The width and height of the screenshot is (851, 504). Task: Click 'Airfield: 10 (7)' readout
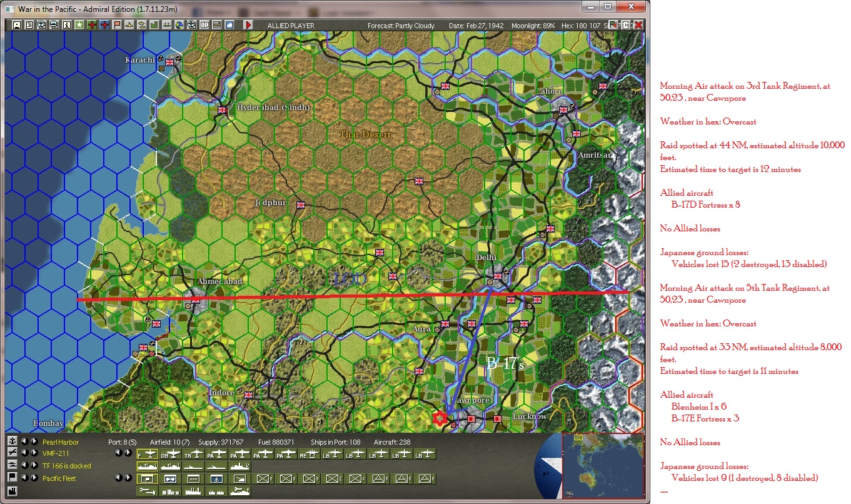point(170,442)
